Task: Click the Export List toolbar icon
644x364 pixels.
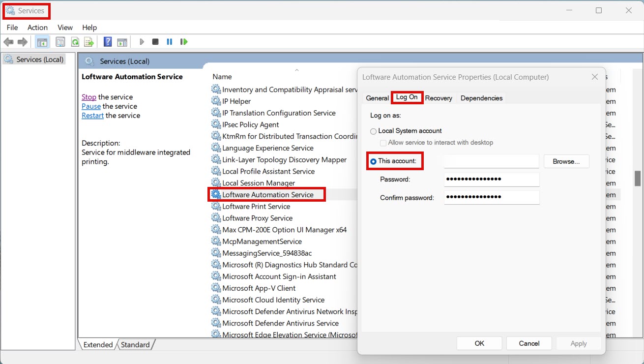Action: pos(88,42)
